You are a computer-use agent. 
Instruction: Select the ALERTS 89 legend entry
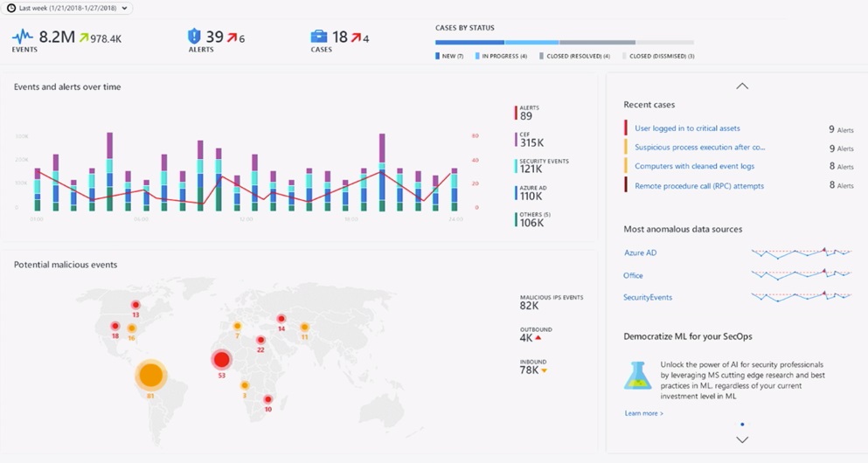(x=527, y=113)
